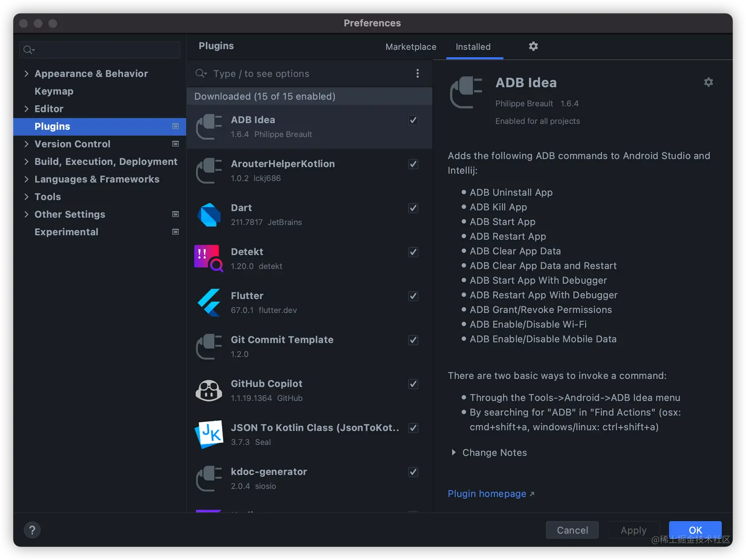Click the ADB Idea plugin icon in list
746x560 pixels.
pos(209,127)
